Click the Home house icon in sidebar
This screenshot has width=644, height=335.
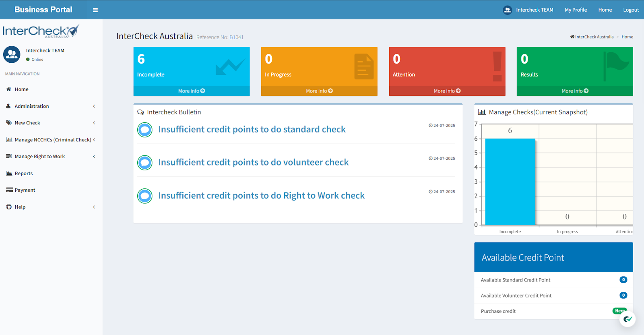tap(8, 89)
